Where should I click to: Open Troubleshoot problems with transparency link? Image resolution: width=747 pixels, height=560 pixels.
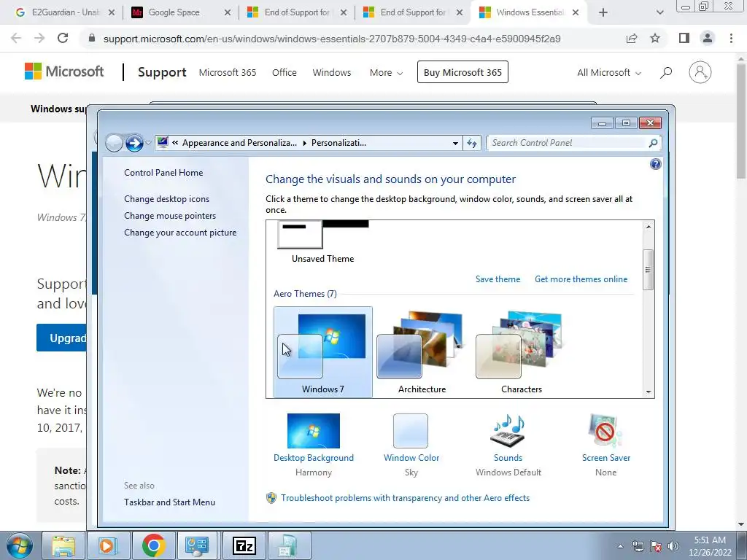click(405, 497)
